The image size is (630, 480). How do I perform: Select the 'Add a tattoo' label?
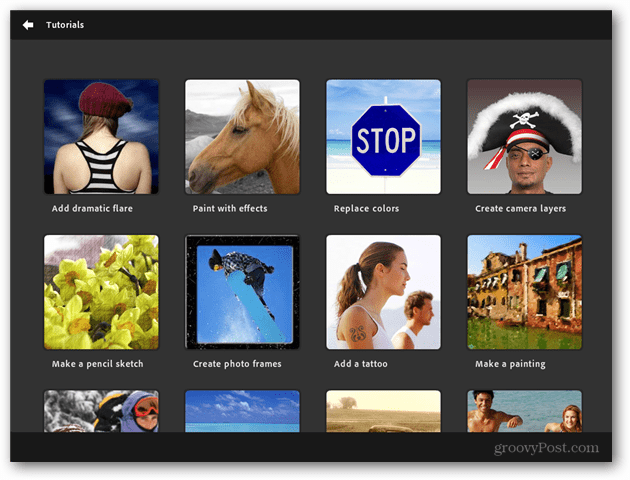click(x=360, y=364)
